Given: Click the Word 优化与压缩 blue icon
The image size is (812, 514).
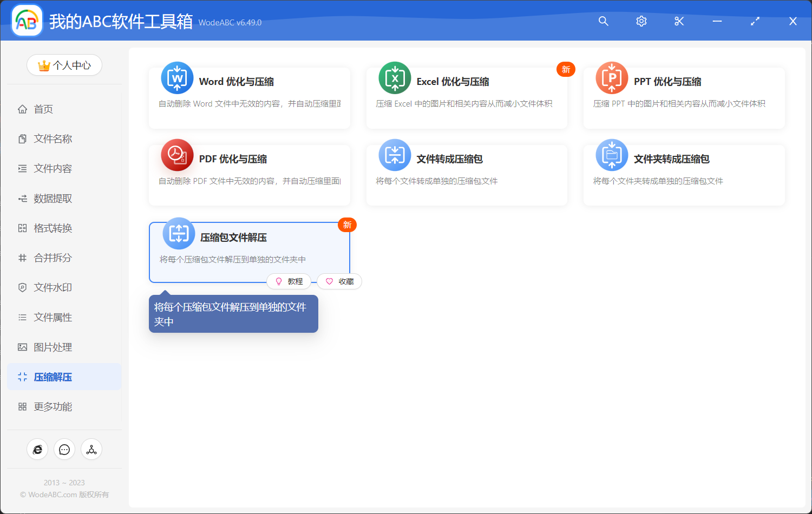Looking at the screenshot, I should [177, 78].
